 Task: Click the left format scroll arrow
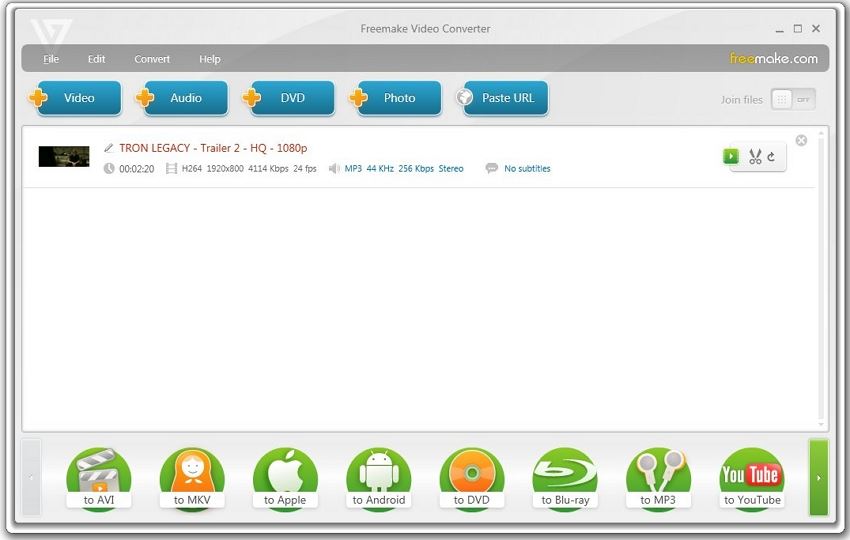[x=31, y=478]
